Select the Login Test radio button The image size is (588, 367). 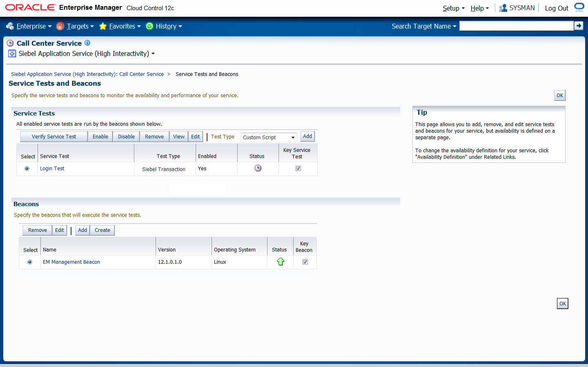click(27, 169)
